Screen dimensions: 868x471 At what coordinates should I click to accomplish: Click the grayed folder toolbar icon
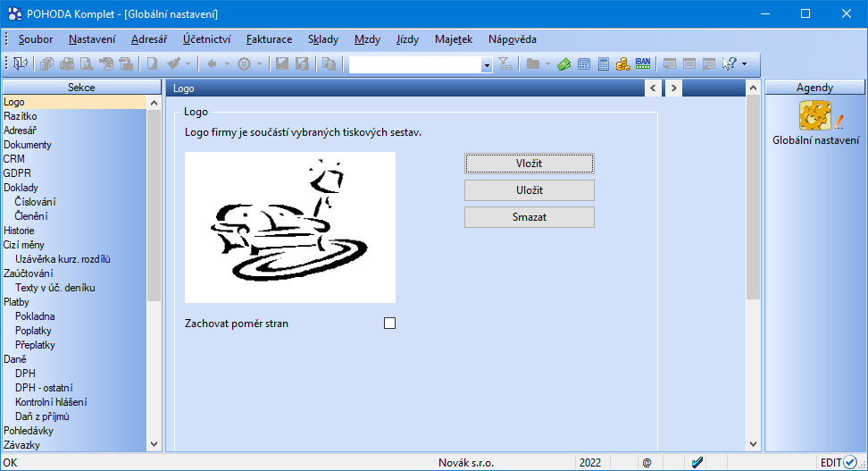pyautogui.click(x=532, y=63)
